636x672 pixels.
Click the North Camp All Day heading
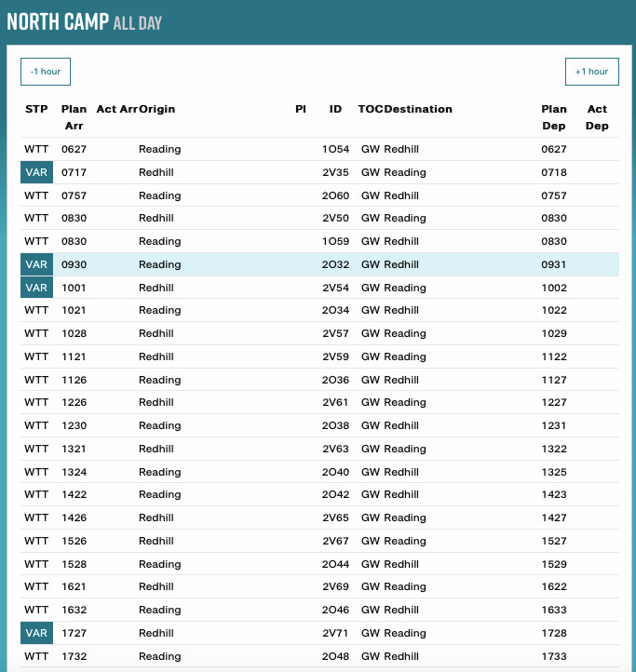85,21
